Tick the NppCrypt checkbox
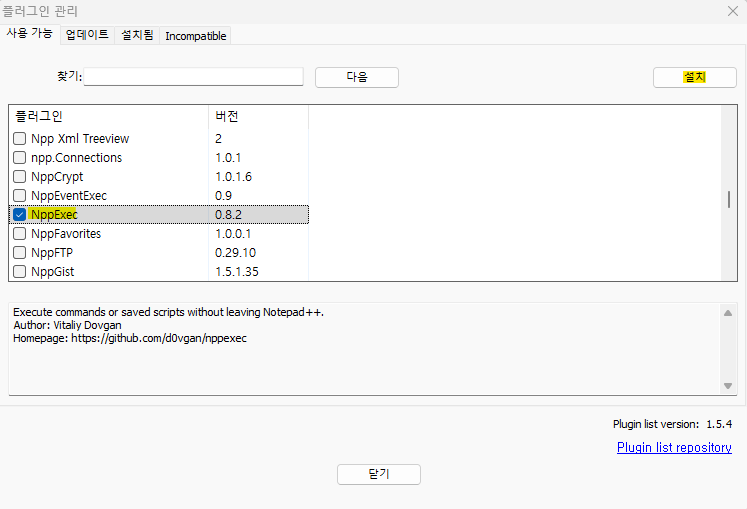747x509 pixels. click(x=20, y=177)
